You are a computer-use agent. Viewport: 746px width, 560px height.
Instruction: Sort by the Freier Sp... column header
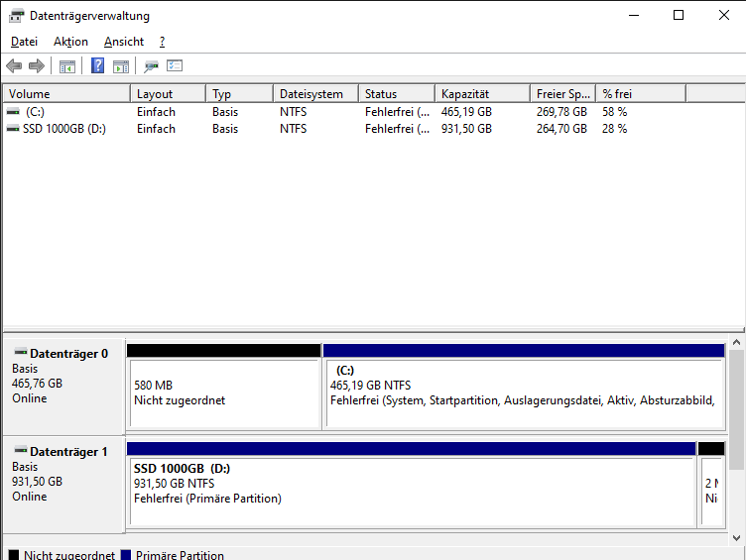pyautogui.click(x=563, y=93)
